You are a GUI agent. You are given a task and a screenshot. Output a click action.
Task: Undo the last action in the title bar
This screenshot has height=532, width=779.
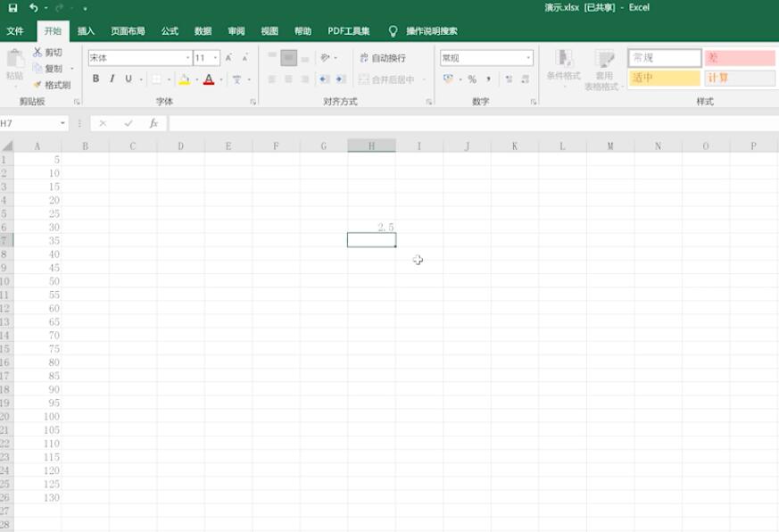pyautogui.click(x=33, y=7)
